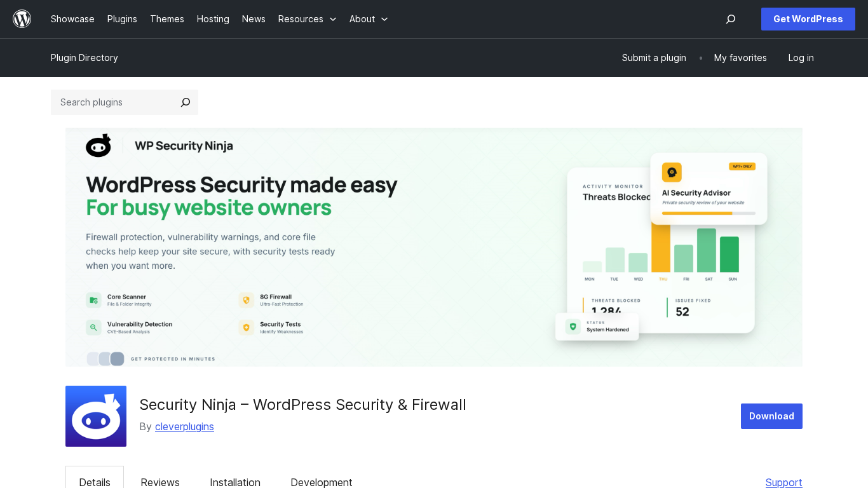Switch to the Development tab
Viewport: 868px width, 488px height.
(x=322, y=482)
